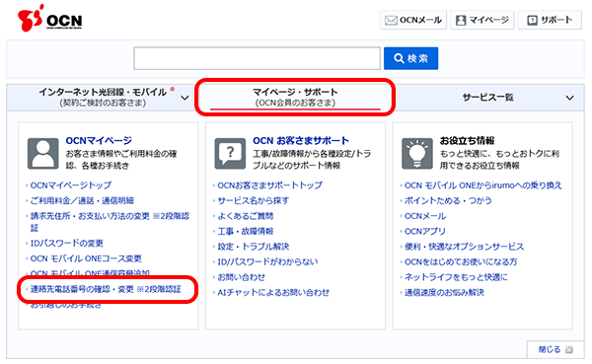Click the OCNマイページ avatar icon

pos(43,153)
